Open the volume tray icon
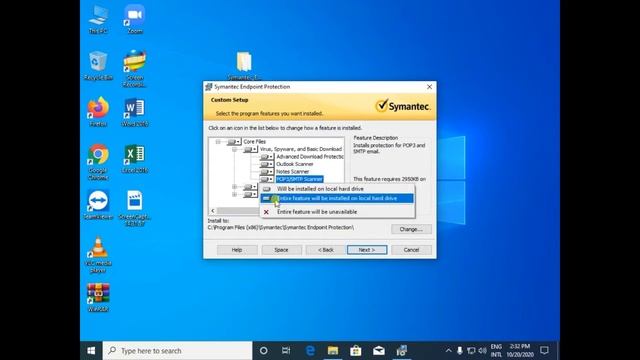 tap(482, 351)
